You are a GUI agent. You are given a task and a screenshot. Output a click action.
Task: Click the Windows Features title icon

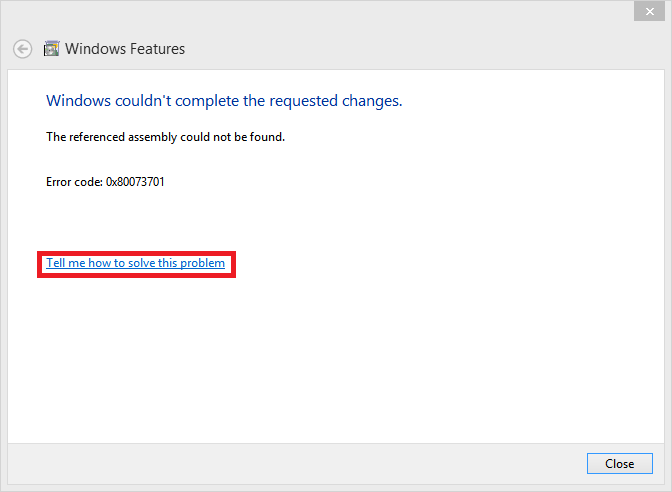pos(51,49)
